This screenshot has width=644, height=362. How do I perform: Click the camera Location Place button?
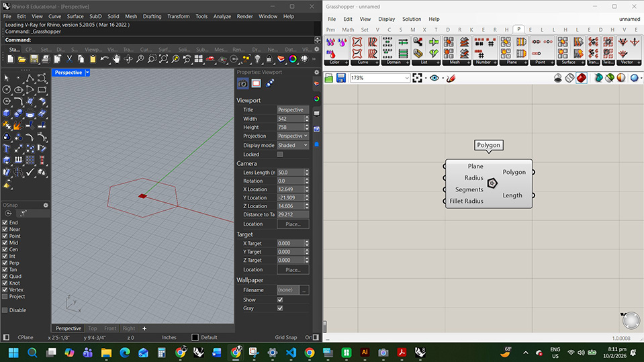click(293, 224)
